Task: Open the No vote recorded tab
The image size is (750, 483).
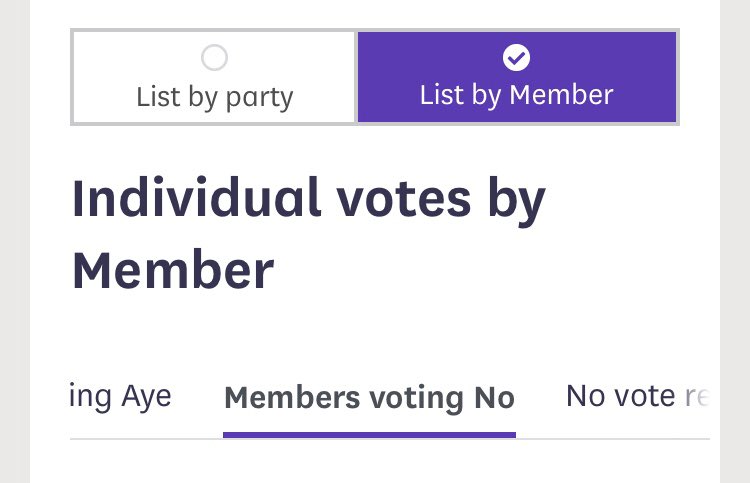Action: tap(638, 396)
